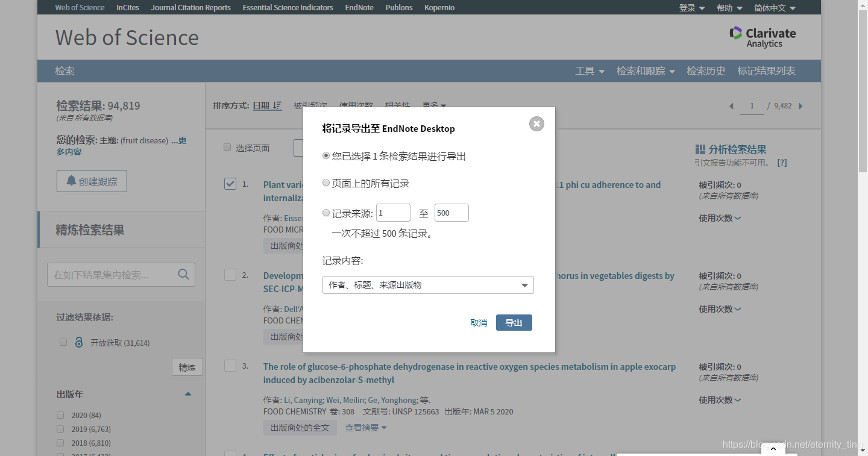Check the 2020 (84) publication year

60,415
